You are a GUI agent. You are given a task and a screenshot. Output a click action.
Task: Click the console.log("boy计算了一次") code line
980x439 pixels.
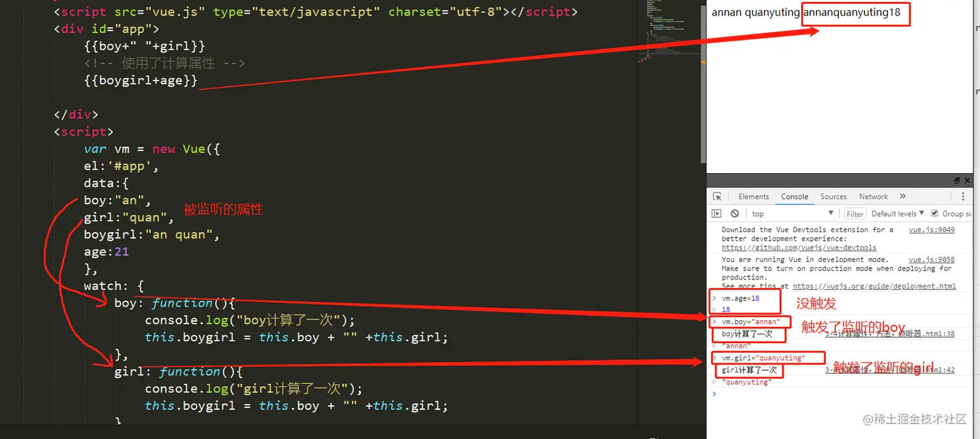(250, 320)
